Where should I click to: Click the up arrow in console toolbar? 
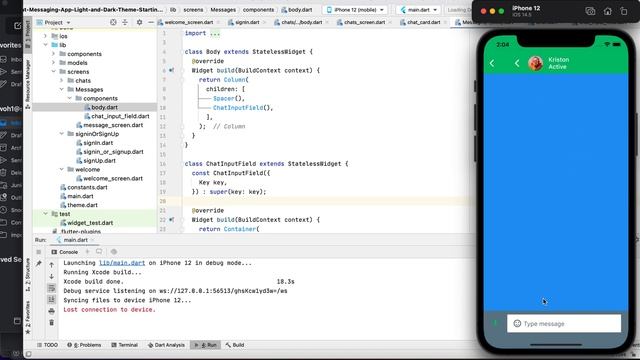pos(51,265)
